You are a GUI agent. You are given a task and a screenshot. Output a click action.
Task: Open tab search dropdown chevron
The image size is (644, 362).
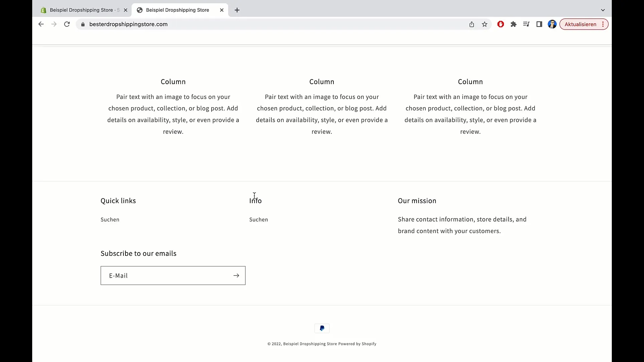pos(603,10)
